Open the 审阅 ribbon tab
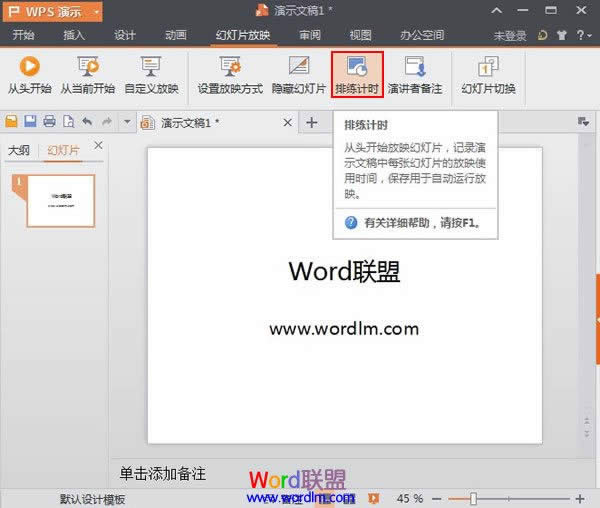This screenshot has width=600, height=508. click(310, 35)
